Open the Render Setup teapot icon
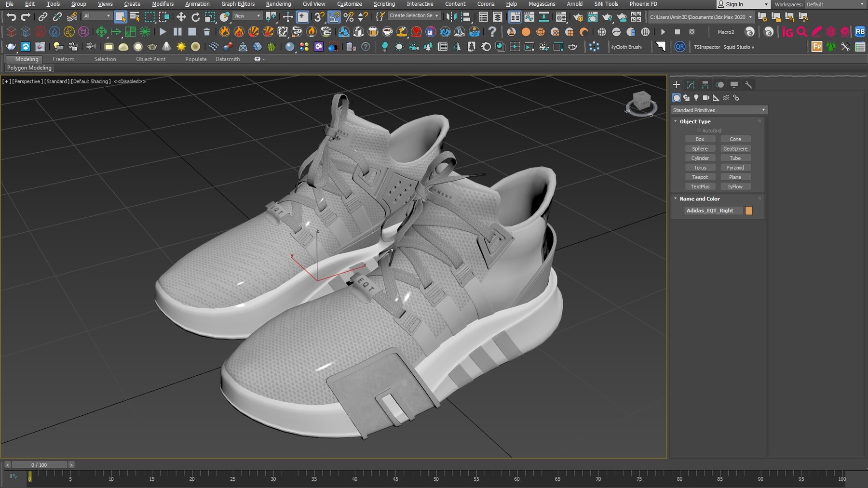Screen dimensions: 868x488 click(x=578, y=16)
